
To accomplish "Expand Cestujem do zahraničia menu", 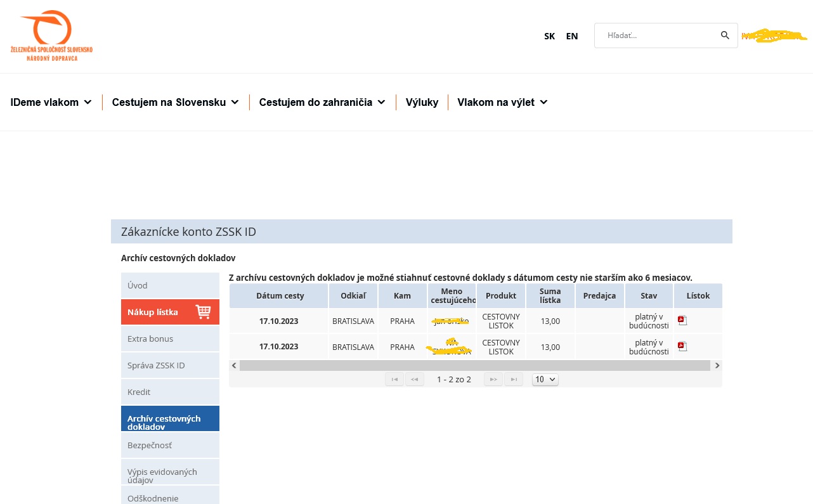I will point(322,102).
